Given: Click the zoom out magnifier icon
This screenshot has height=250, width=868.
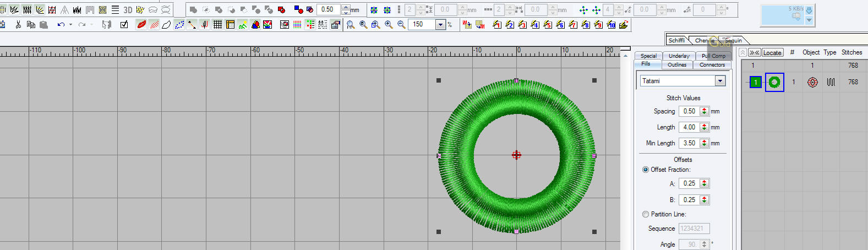Looking at the screenshot, I should tap(401, 25).
